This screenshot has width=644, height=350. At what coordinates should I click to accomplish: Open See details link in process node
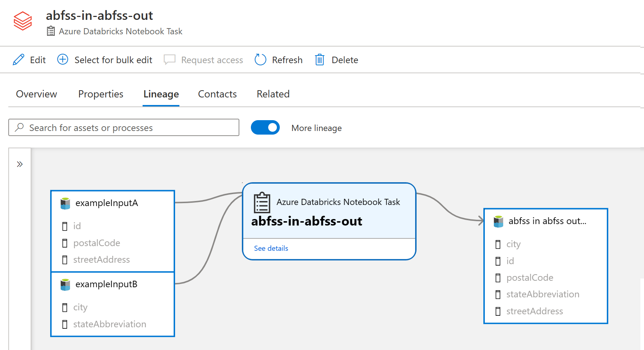[x=271, y=248]
